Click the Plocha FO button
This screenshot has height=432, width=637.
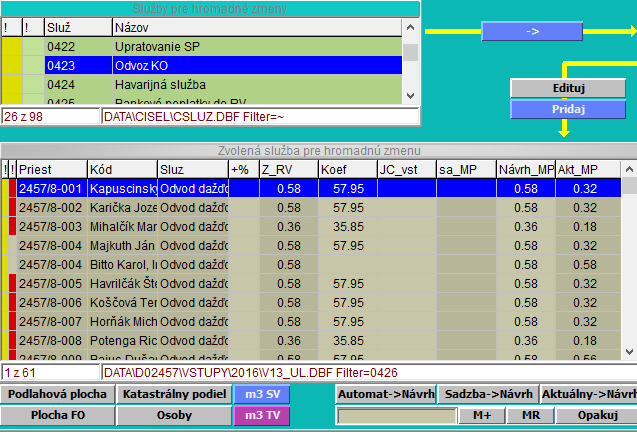57,415
